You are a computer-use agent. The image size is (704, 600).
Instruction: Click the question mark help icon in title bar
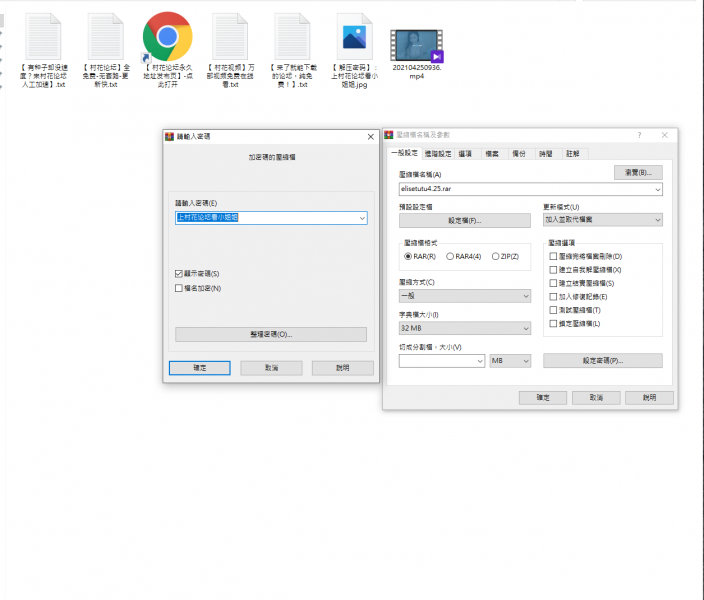pyautogui.click(x=639, y=134)
